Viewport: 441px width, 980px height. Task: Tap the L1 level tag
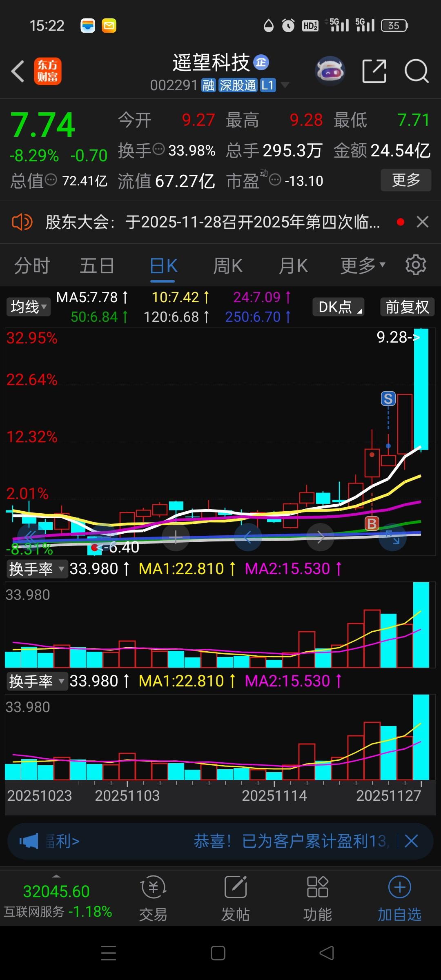click(x=268, y=85)
